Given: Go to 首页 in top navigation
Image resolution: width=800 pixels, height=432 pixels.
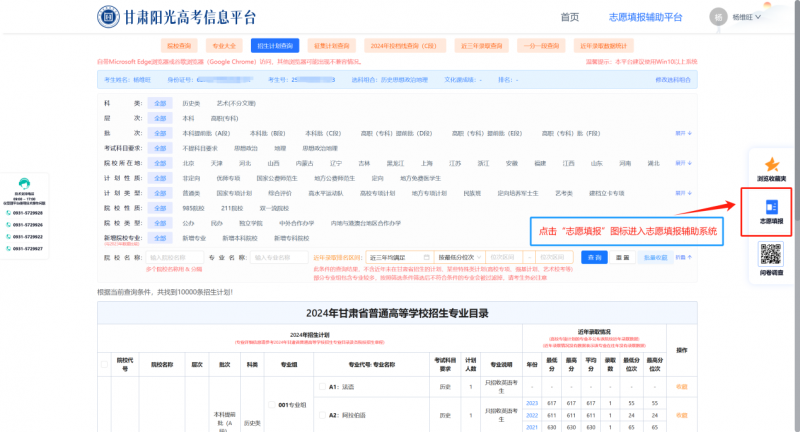Looking at the screenshot, I should click(x=569, y=17).
